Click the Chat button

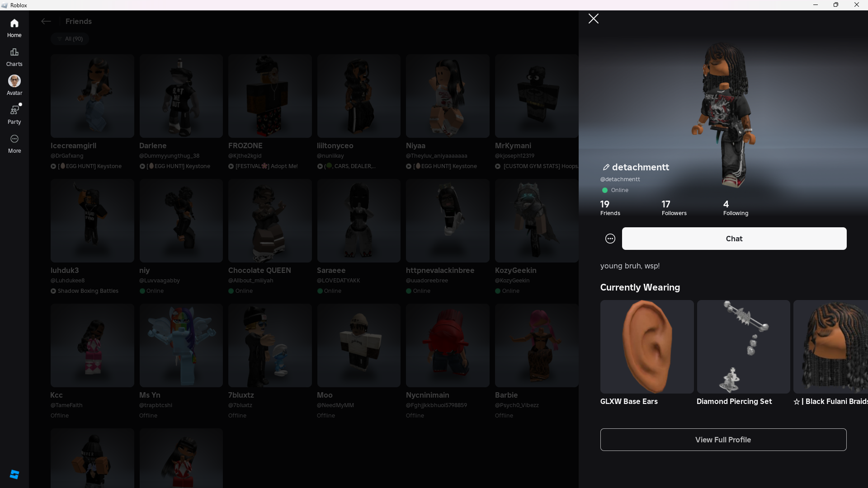click(734, 239)
